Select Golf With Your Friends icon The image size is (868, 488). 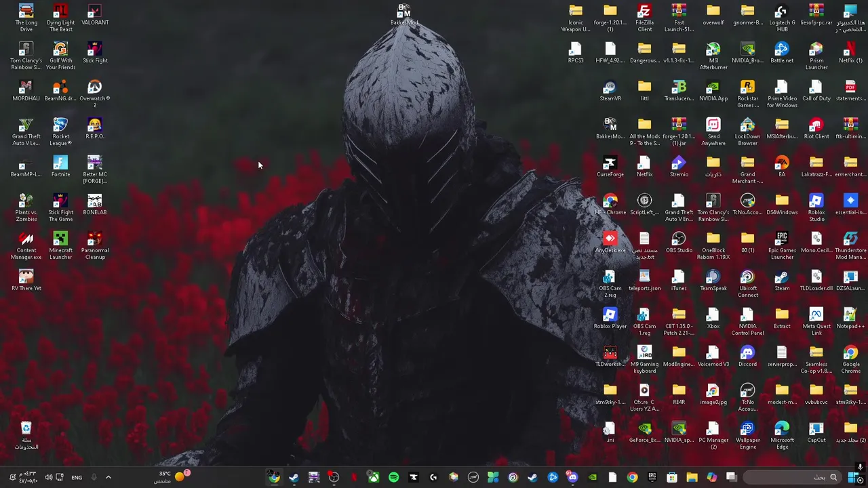[x=60, y=56]
